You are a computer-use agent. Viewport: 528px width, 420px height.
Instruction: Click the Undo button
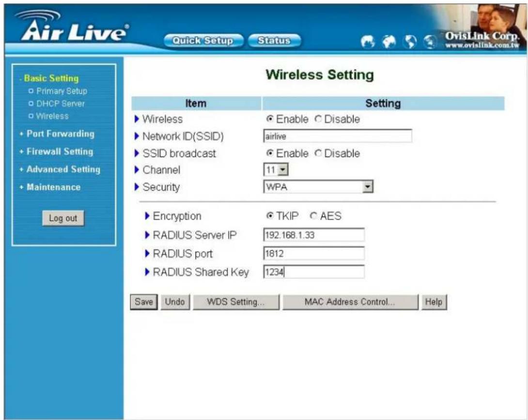(175, 301)
